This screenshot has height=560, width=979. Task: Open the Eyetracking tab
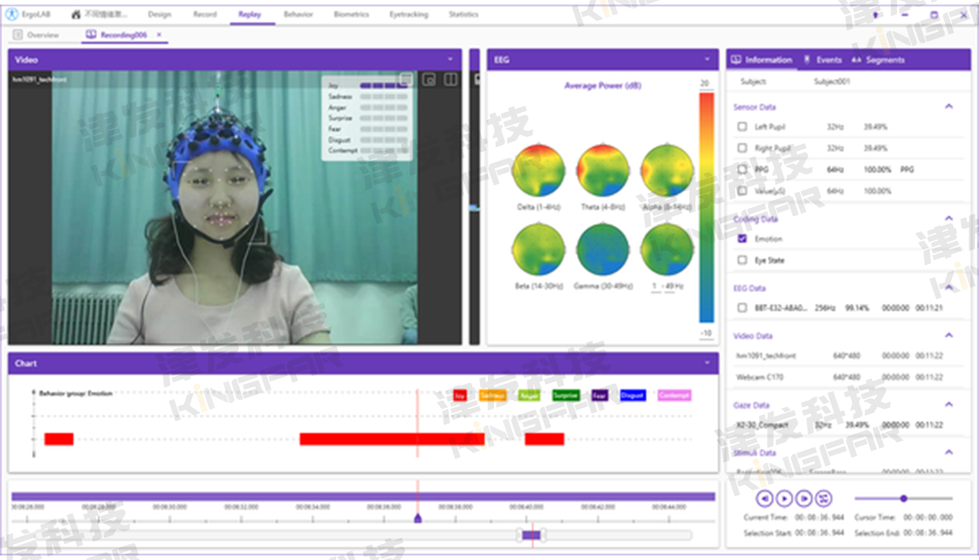pos(408,14)
